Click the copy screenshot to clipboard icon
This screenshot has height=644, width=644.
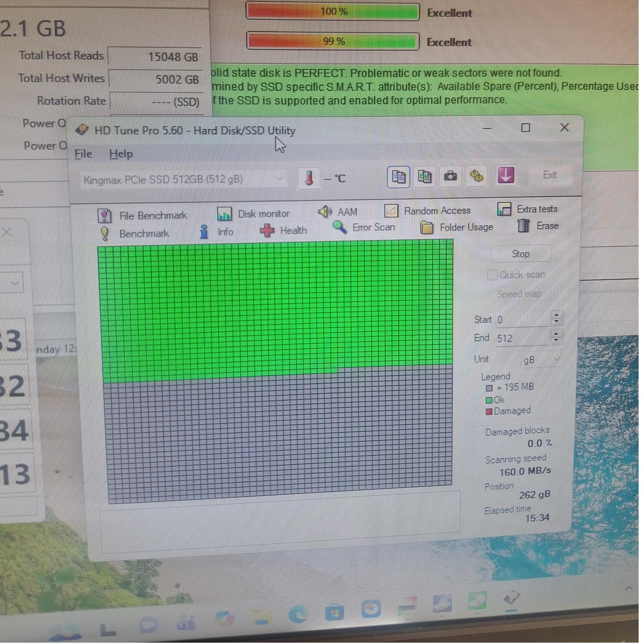(x=424, y=177)
